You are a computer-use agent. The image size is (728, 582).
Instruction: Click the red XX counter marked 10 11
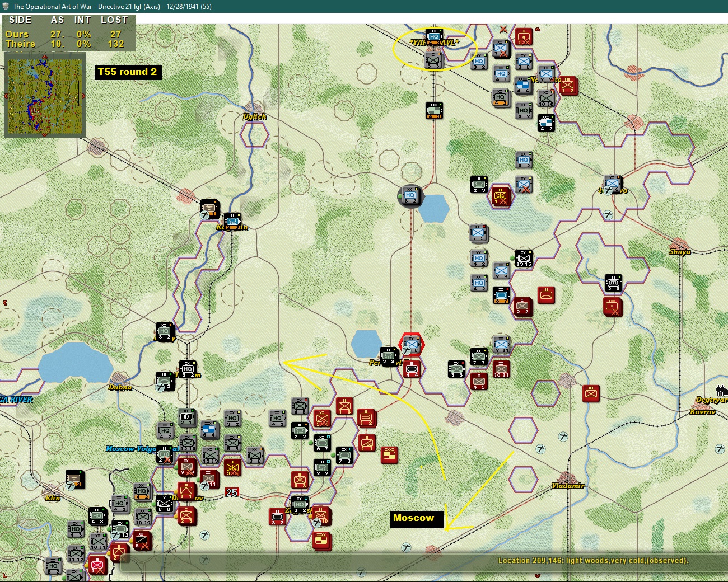pyautogui.click(x=501, y=369)
